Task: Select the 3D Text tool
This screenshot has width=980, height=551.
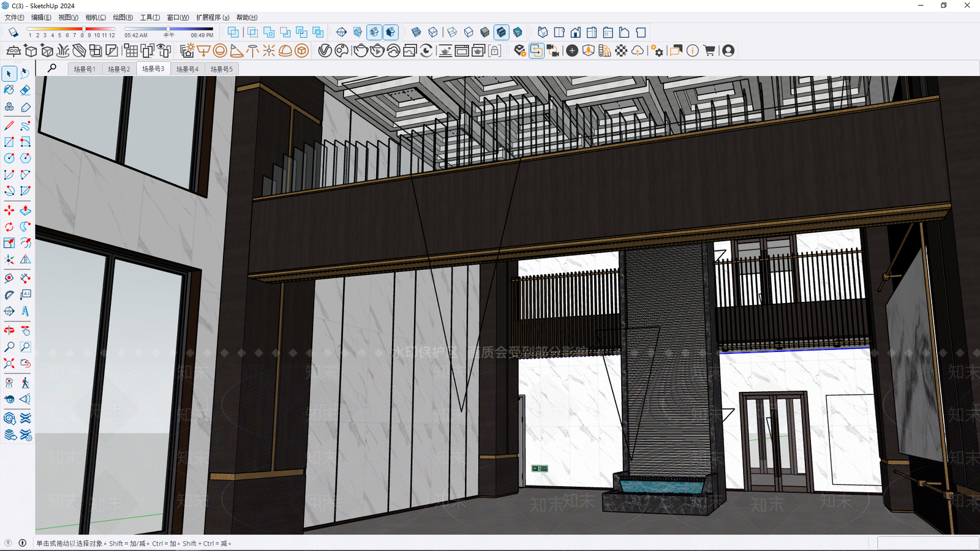Action: click(x=25, y=312)
